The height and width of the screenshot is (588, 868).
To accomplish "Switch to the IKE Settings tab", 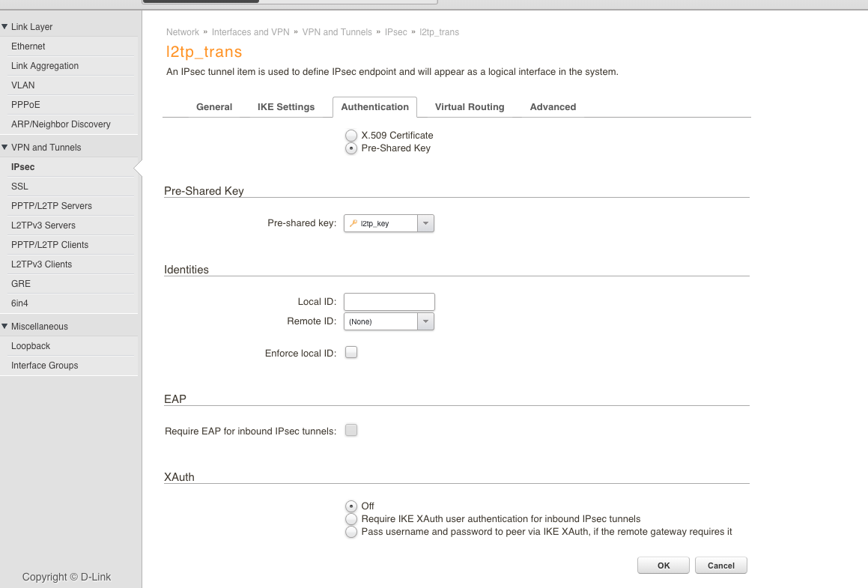I will [286, 107].
